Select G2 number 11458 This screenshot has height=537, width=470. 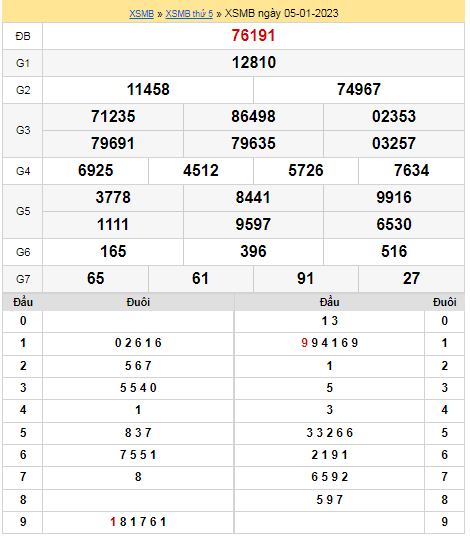(x=148, y=90)
